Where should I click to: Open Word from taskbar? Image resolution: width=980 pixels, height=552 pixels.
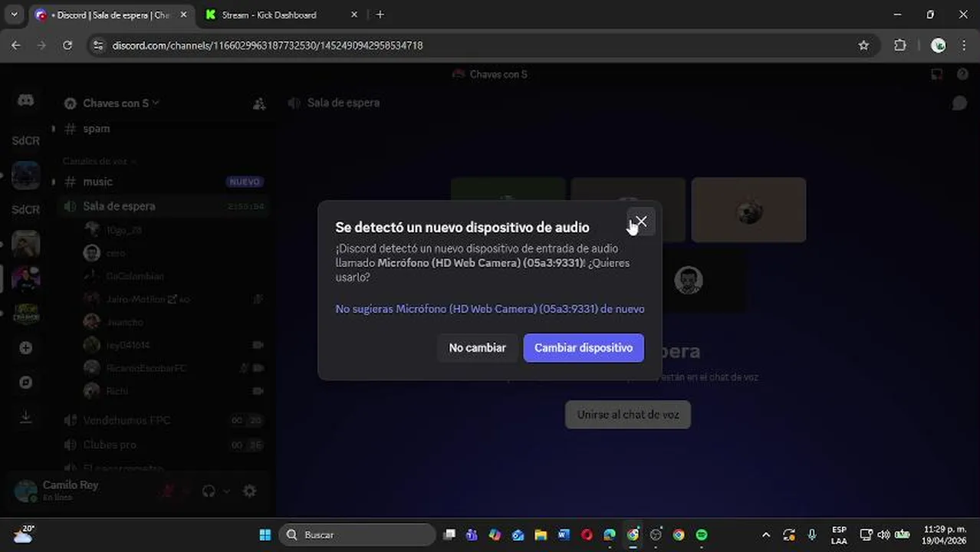(x=564, y=534)
